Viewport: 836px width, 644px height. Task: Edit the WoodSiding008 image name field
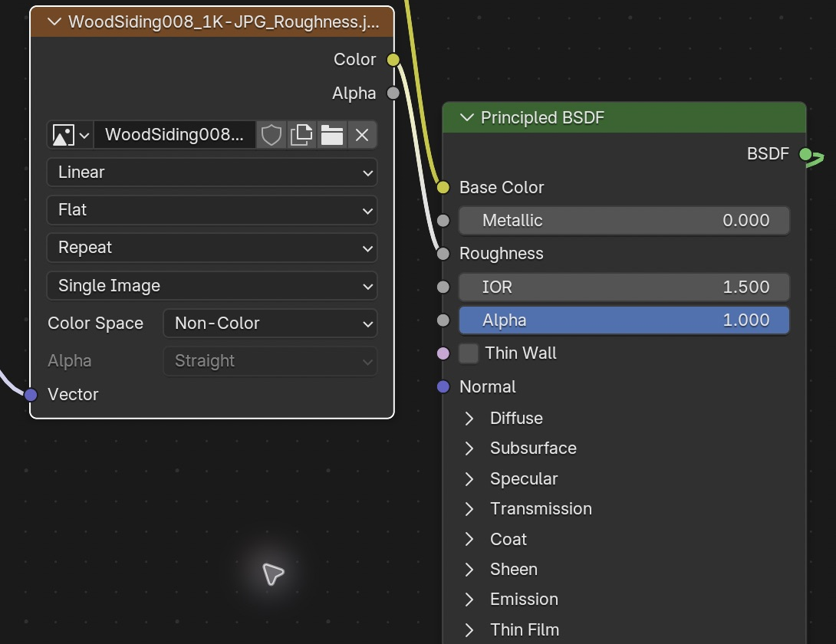pos(174,135)
